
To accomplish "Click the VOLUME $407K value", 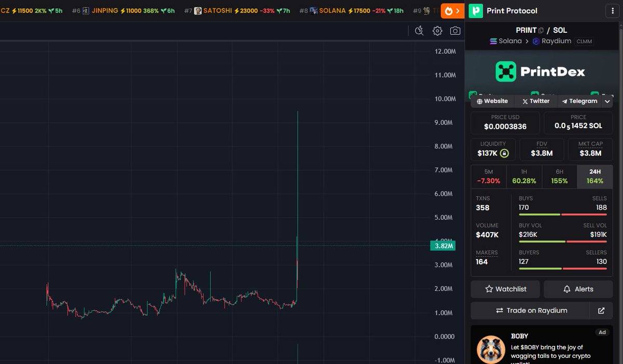I will [487, 235].
